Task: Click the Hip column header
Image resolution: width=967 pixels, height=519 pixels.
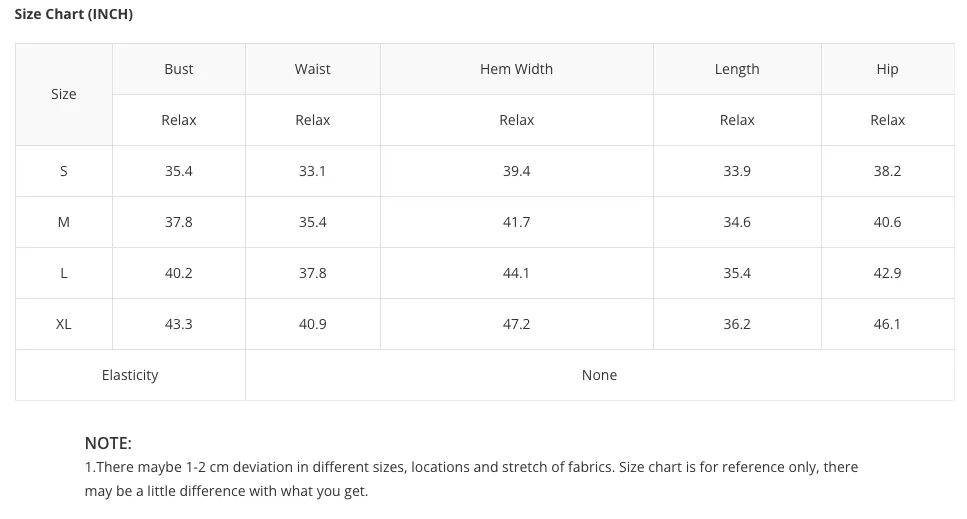Action: click(x=887, y=69)
